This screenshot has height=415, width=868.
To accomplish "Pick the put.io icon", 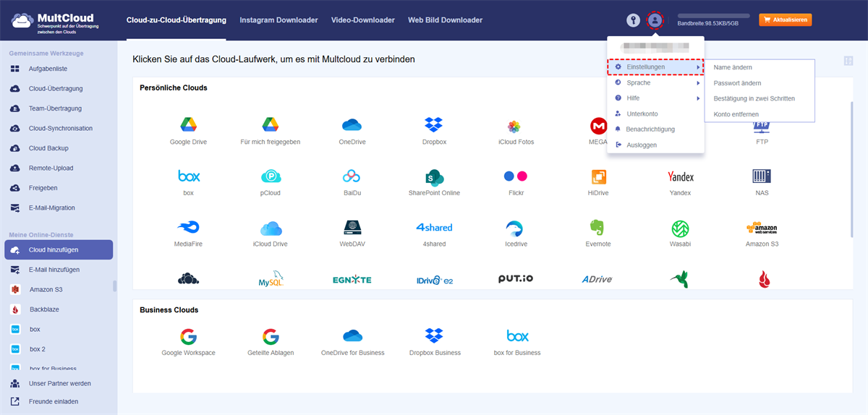I will (516, 278).
